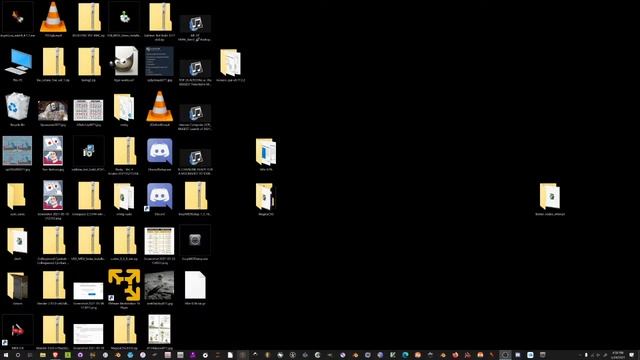Select the screenshot showing a blue dialog button
Viewport: 640px width, 360px height.
[x=89, y=291]
